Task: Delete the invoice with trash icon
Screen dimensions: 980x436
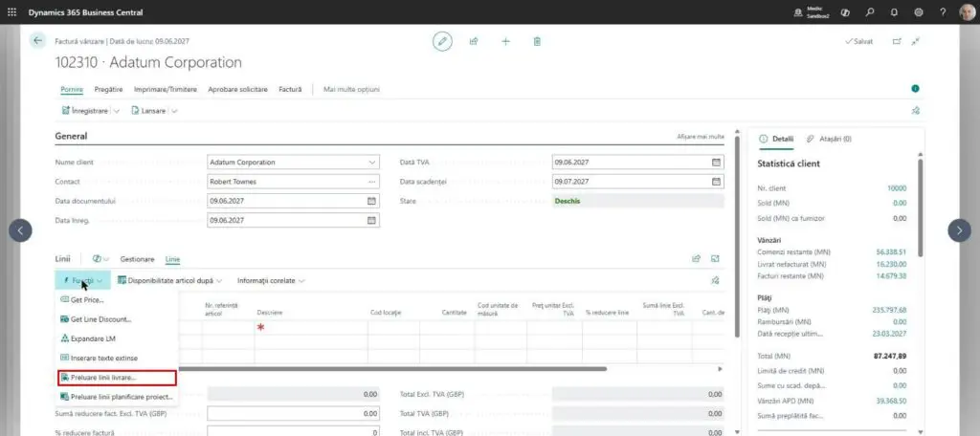Action: click(537, 41)
